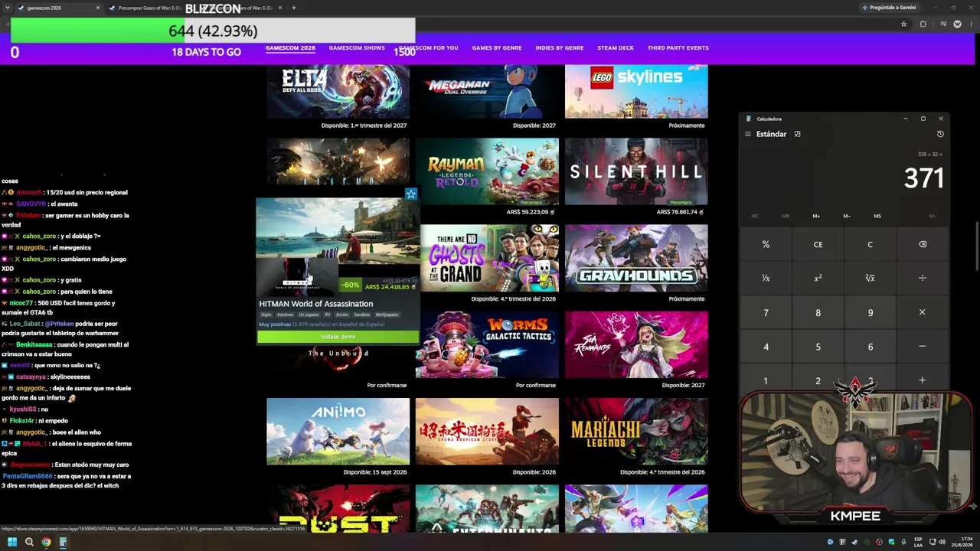Screen dimensions: 980x551
Task: Open Windows taskbar search
Action: [29, 543]
